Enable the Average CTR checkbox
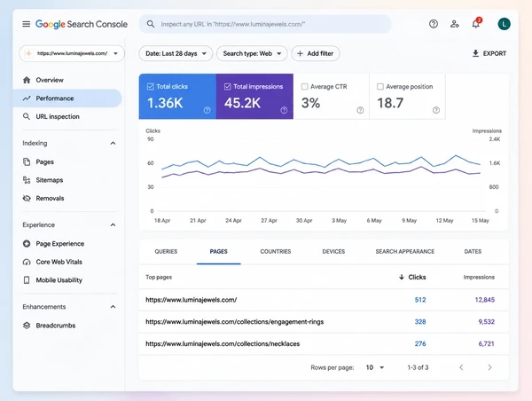 [x=305, y=87]
